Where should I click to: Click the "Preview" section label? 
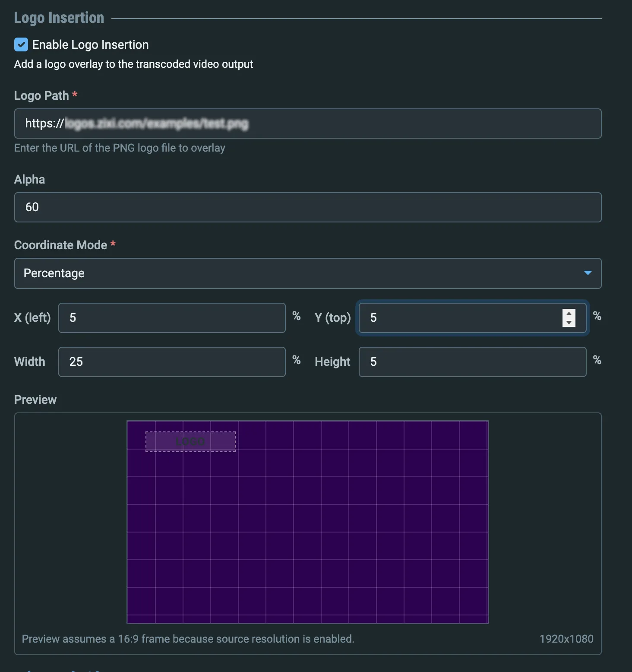(x=35, y=400)
